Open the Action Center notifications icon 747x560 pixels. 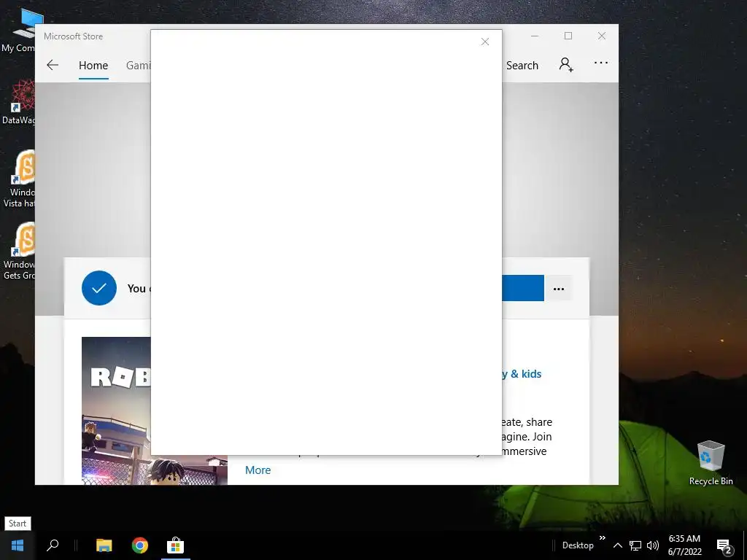click(x=724, y=545)
